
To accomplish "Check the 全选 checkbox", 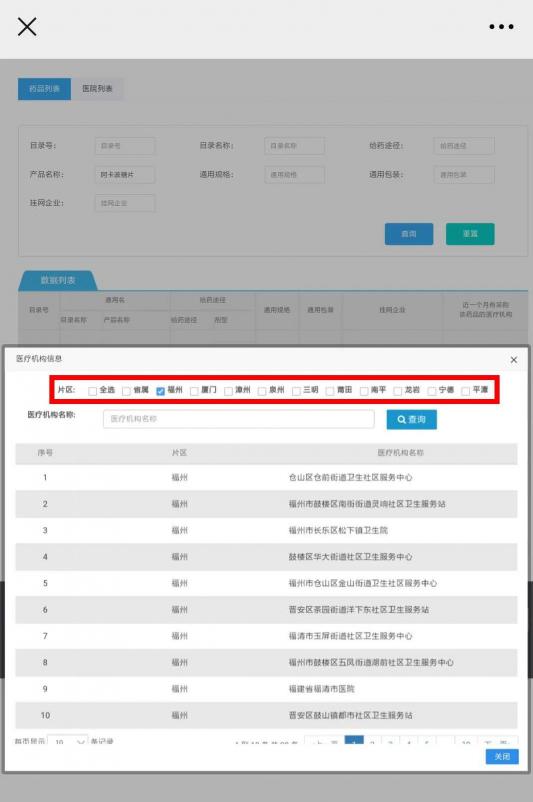I will (93, 391).
